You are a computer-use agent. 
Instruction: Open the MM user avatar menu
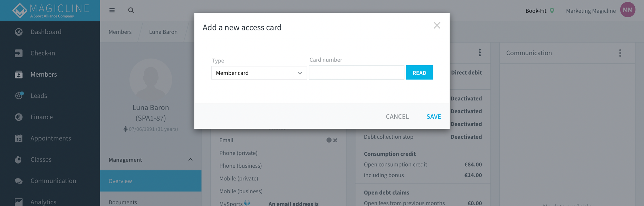[627, 10]
